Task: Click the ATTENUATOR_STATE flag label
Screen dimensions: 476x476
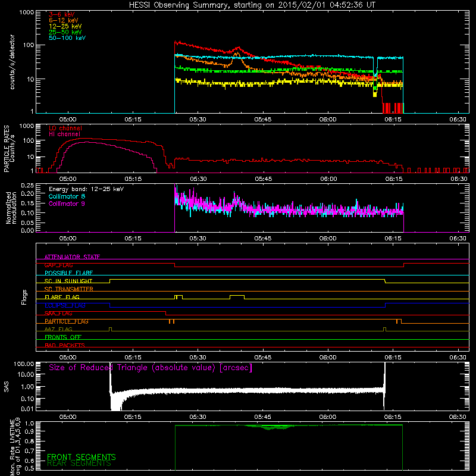Action: 72,257
